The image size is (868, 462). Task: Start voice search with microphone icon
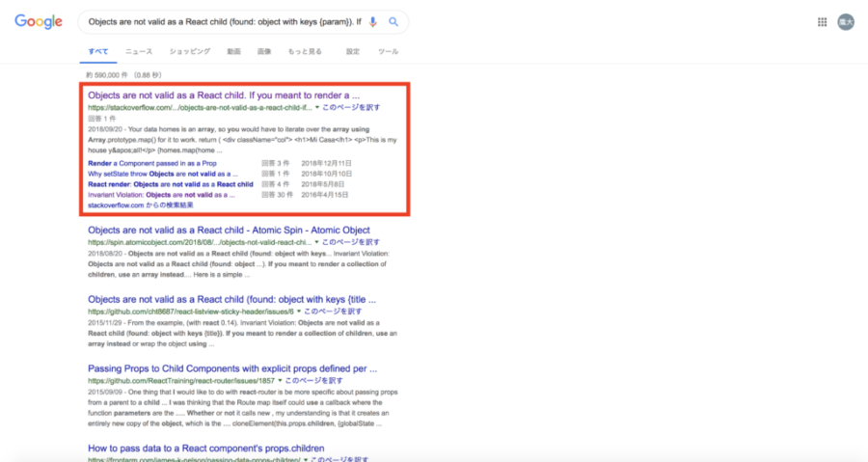click(x=373, y=21)
